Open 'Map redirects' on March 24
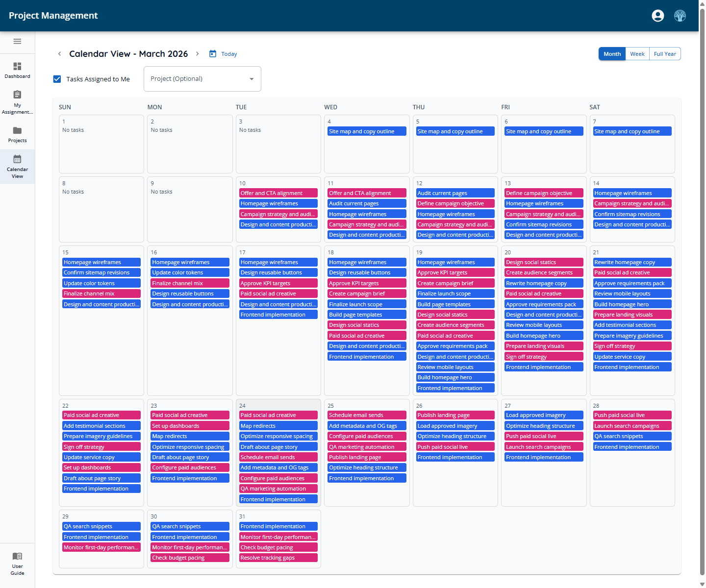The width and height of the screenshot is (706, 588). [278, 426]
